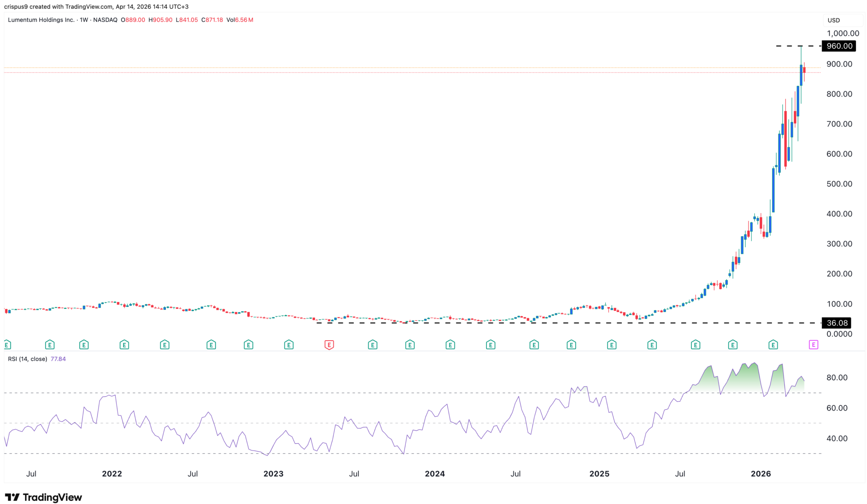Click the 400.00 price axis label
The height and width of the screenshot is (504, 867).
coord(840,214)
